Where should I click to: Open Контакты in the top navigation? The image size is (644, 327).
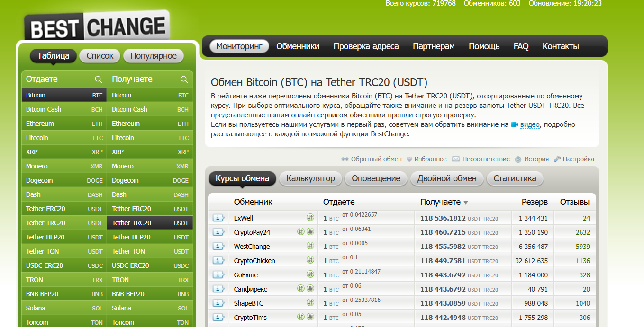(x=561, y=46)
